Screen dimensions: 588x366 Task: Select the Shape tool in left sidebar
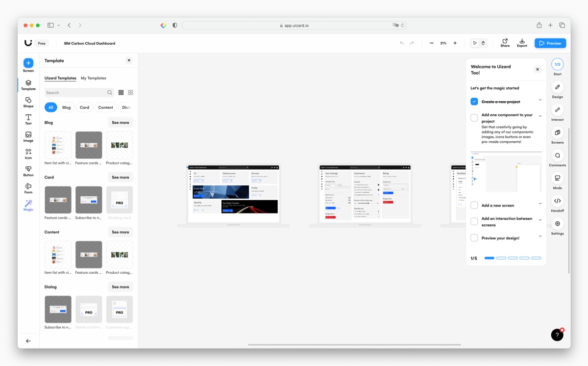[28, 102]
